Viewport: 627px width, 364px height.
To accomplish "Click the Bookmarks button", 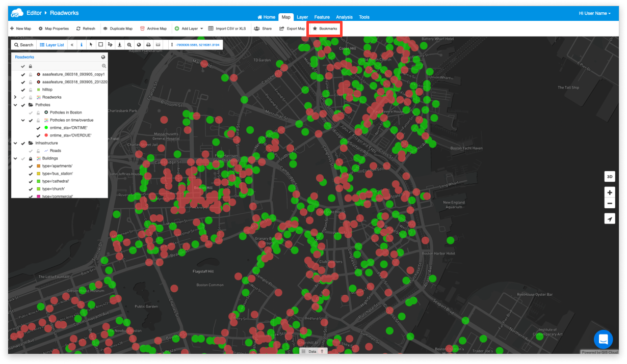I will tap(325, 29).
